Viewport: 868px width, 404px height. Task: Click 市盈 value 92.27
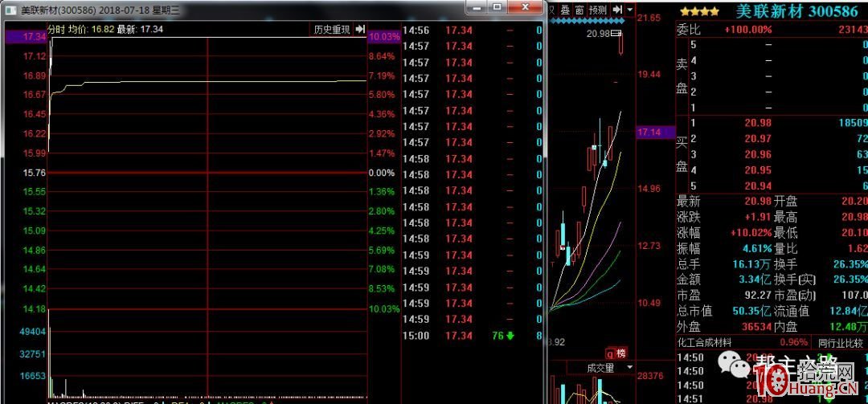click(757, 295)
